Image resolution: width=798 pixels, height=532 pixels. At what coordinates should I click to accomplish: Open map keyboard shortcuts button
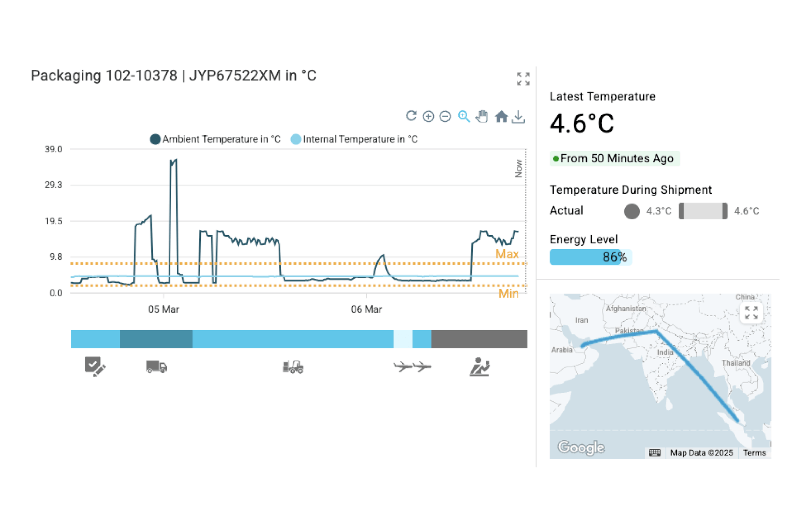click(654, 453)
